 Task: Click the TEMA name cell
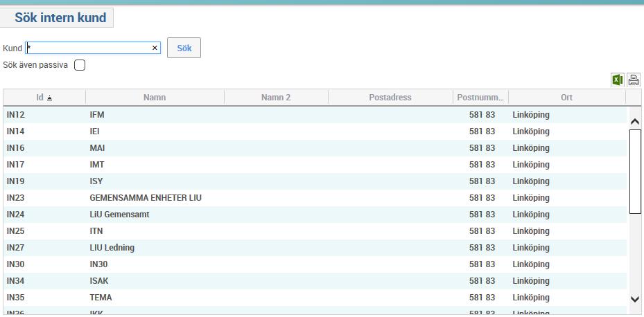(x=101, y=298)
